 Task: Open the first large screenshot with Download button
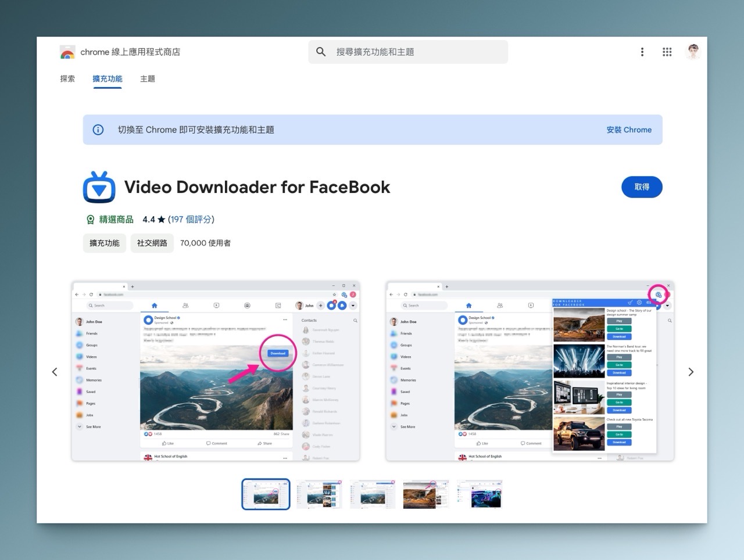tap(216, 371)
